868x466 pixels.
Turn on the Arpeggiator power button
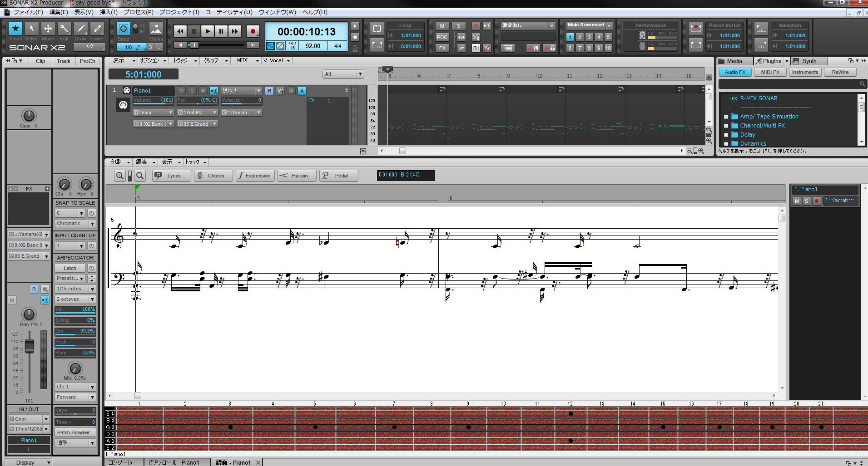(91, 268)
